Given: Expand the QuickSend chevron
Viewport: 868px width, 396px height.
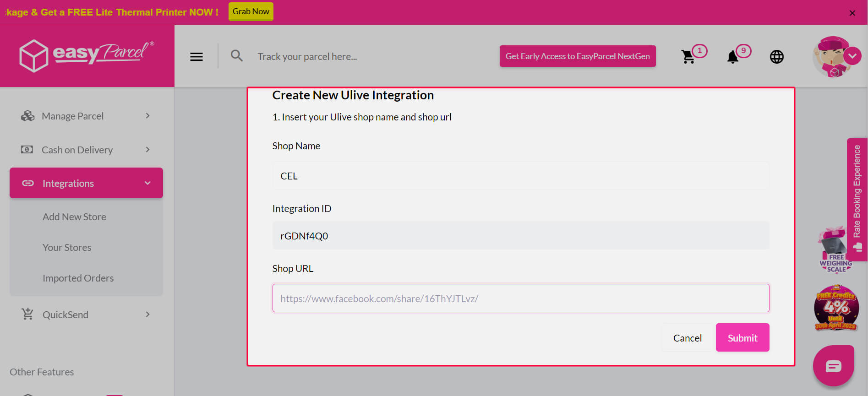Looking at the screenshot, I should [x=147, y=315].
